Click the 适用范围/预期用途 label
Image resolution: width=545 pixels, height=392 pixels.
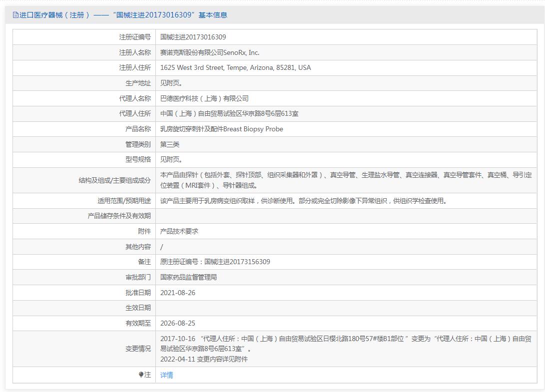124,201
